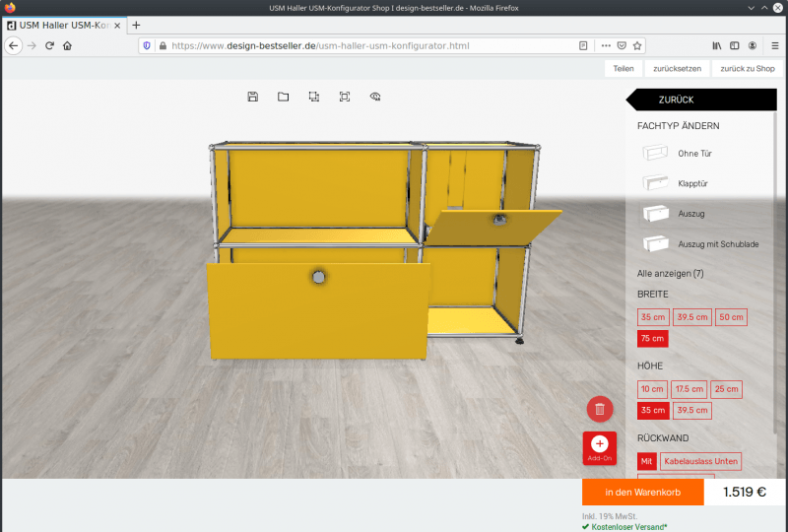
Task: Click the save configuration floppy icon
Action: tap(253, 97)
